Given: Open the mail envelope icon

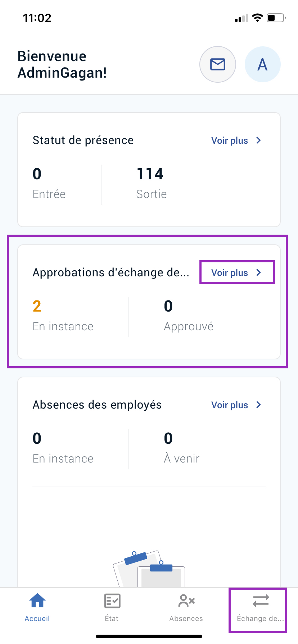Looking at the screenshot, I should coord(218,64).
